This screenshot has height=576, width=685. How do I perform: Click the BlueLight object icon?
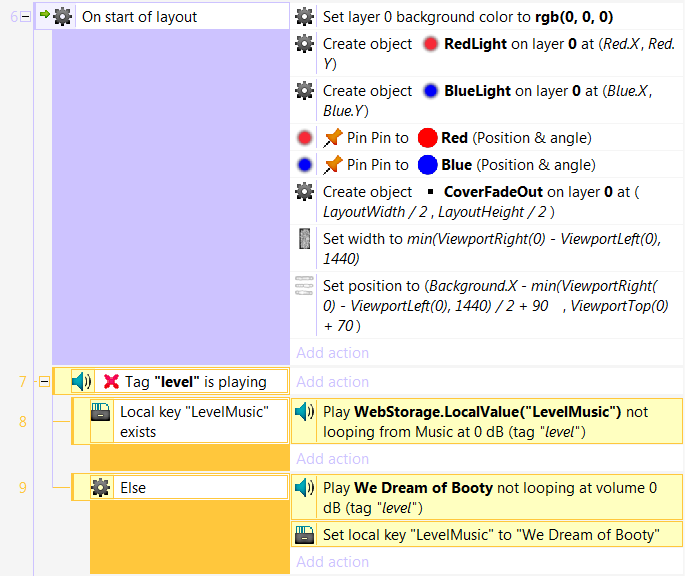coord(431,91)
